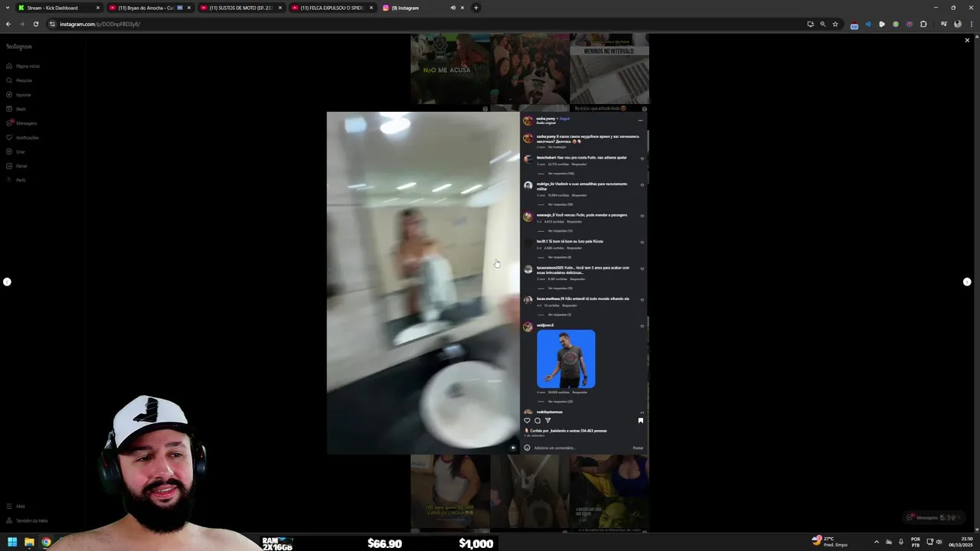980x551 pixels.
Task: Open the Chrome extensions puzzle icon
Action: (x=923, y=24)
